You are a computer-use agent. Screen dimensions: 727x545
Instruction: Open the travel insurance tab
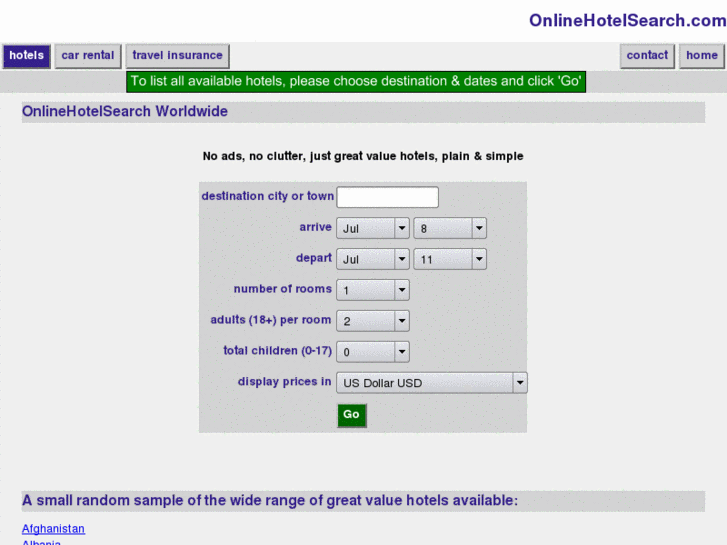point(177,56)
